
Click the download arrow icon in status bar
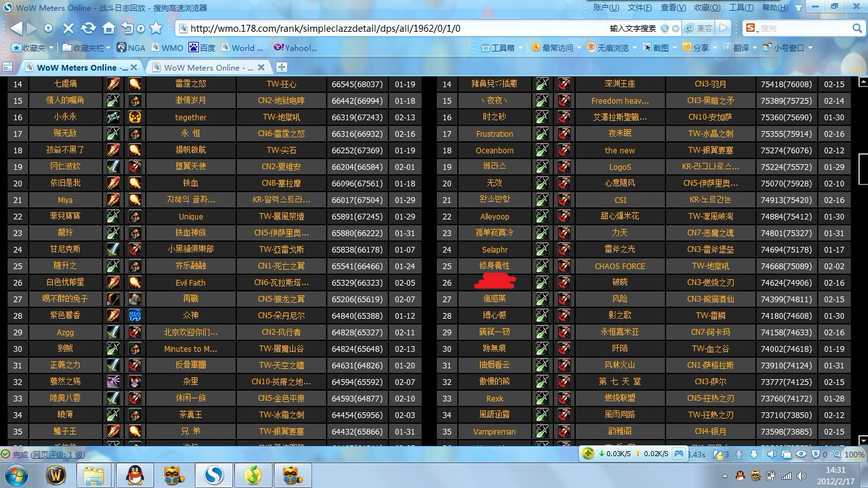click(754, 454)
